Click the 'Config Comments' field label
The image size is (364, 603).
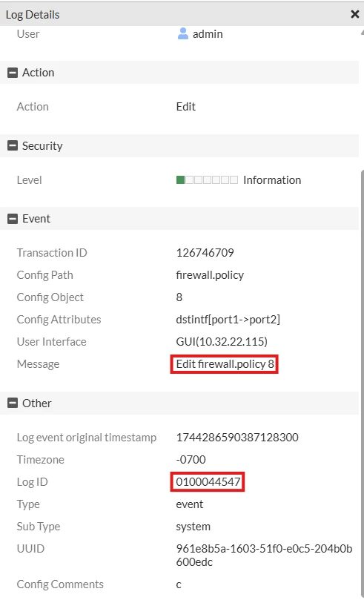[x=60, y=584]
